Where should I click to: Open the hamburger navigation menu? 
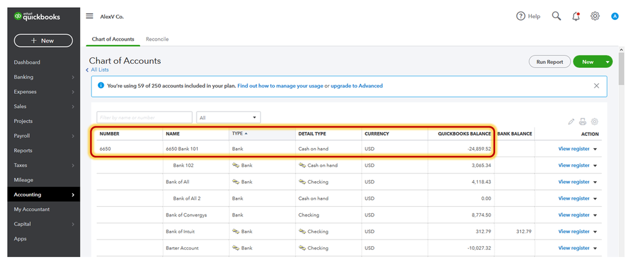point(90,16)
